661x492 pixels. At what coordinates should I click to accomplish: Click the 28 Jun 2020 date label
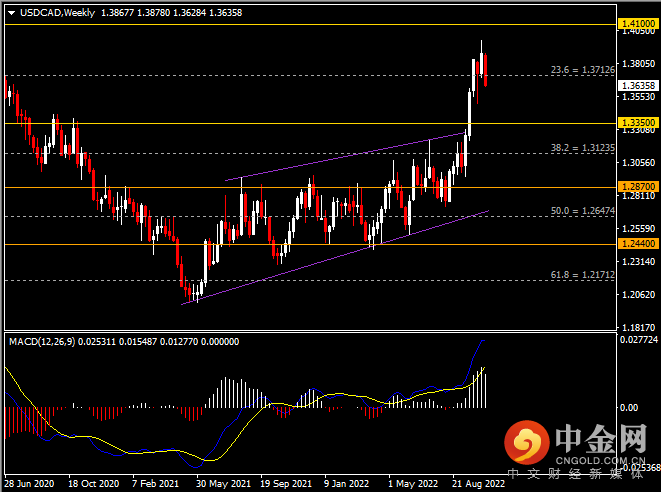(29, 484)
